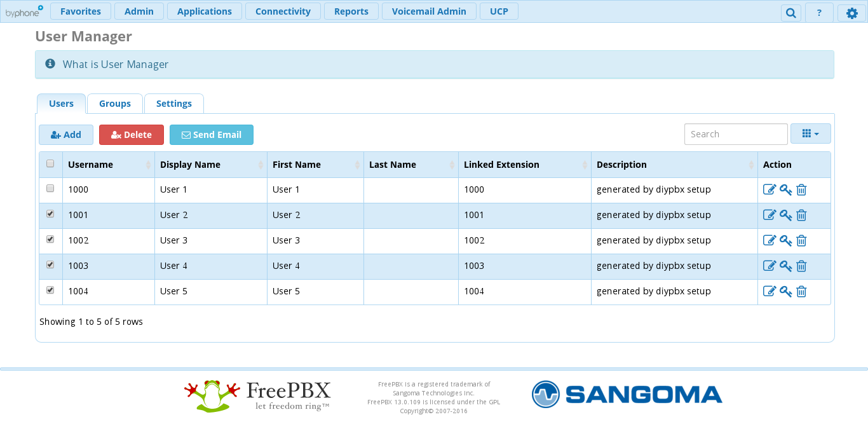The image size is (868, 431).
Task: Click the Search input field
Action: pyautogui.click(x=735, y=134)
